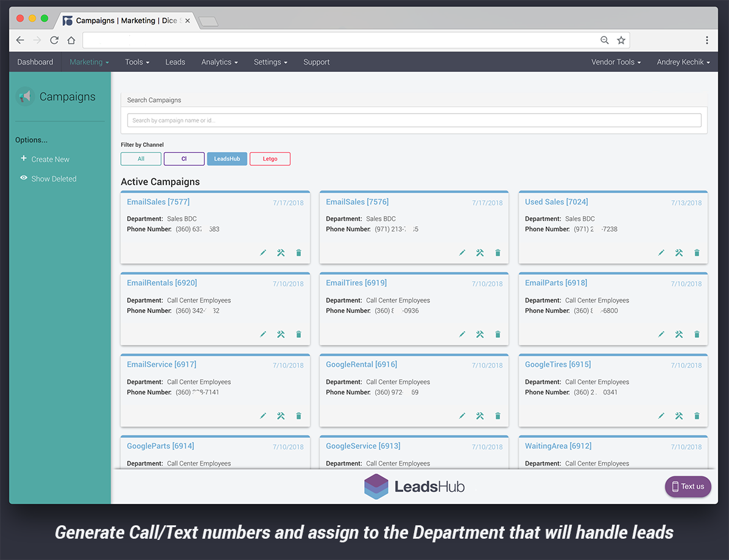Open tools for Used Sales [7024] campaign

point(679,253)
